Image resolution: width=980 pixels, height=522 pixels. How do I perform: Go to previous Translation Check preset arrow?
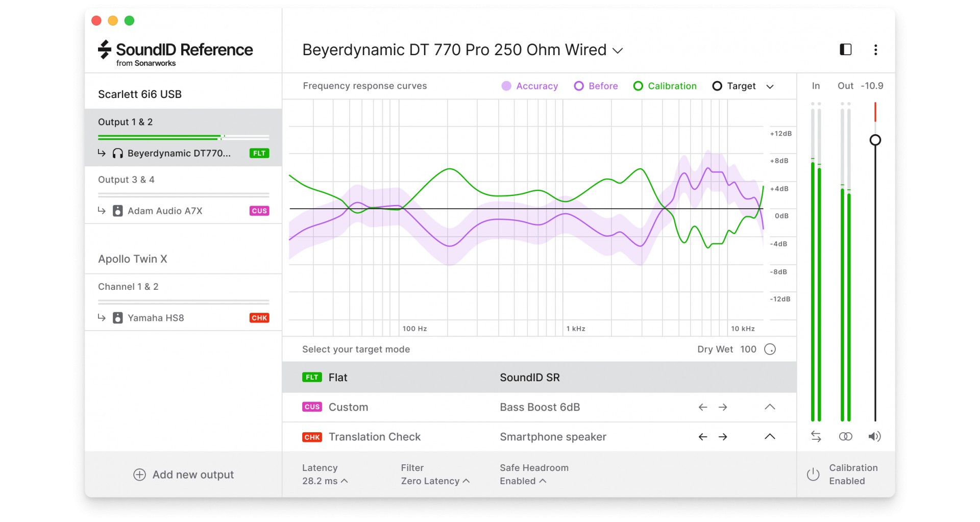(x=703, y=437)
